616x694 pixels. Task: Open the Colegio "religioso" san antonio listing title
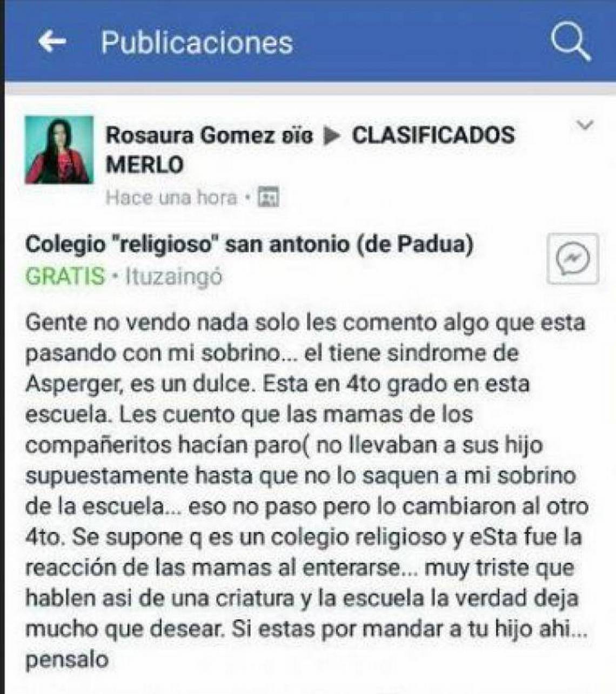click(x=250, y=245)
